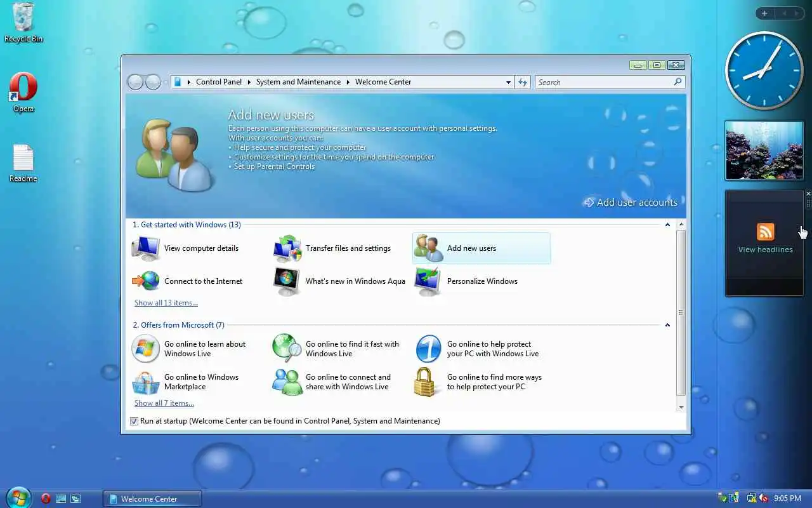
Task: Click Switch between windows quick launch icon
Action: pos(75,498)
